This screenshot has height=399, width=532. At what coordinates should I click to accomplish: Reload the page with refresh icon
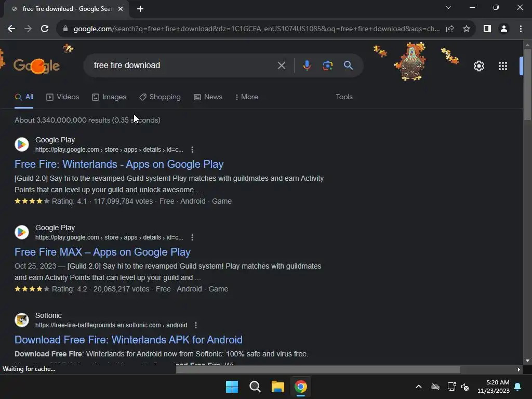45,29
